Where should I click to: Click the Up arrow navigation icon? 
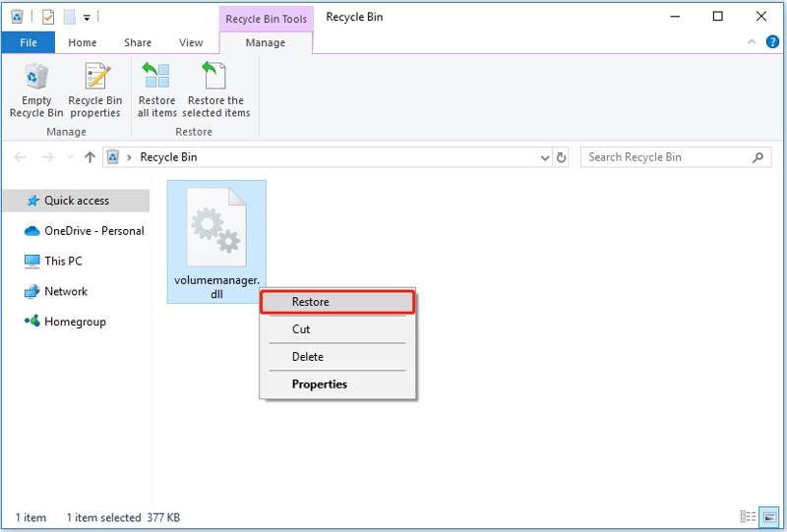pos(91,157)
